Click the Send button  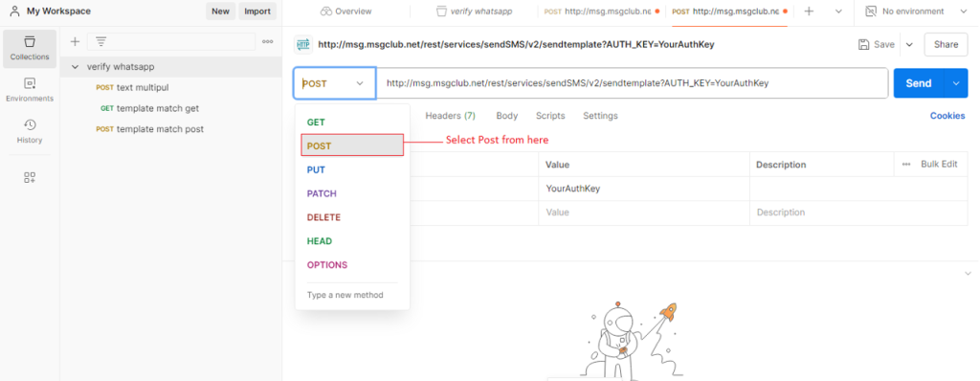[919, 83]
